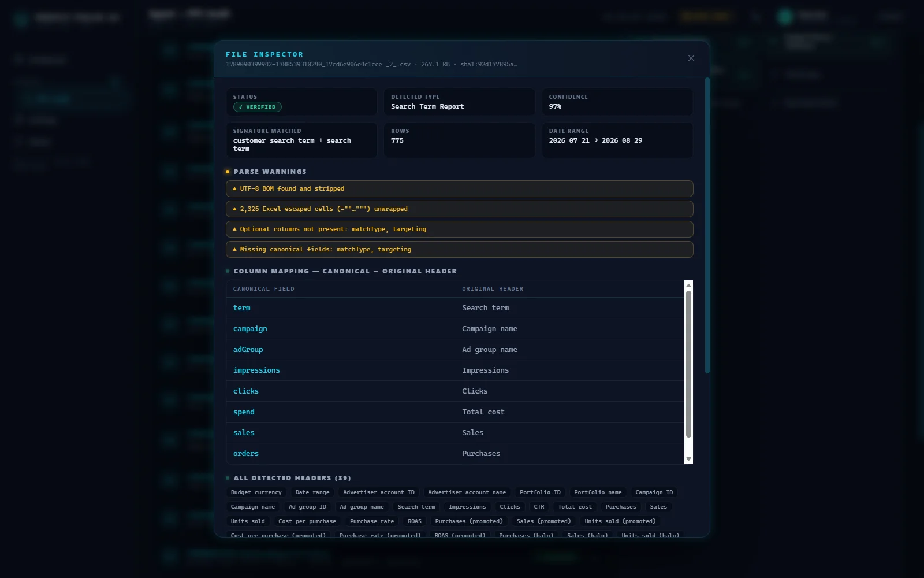Click the 'Ad group ID' header chip
The image size is (924, 578).
308,507
